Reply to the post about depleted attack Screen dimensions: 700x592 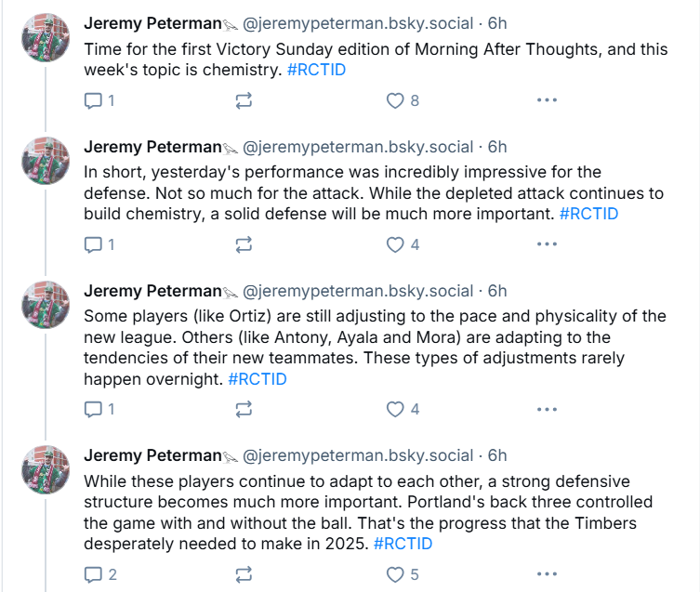pyautogui.click(x=93, y=244)
